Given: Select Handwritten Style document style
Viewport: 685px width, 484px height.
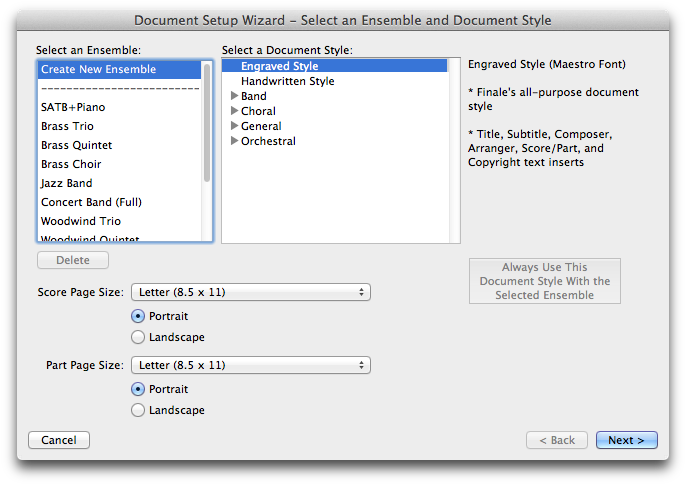Looking at the screenshot, I should [x=335, y=81].
